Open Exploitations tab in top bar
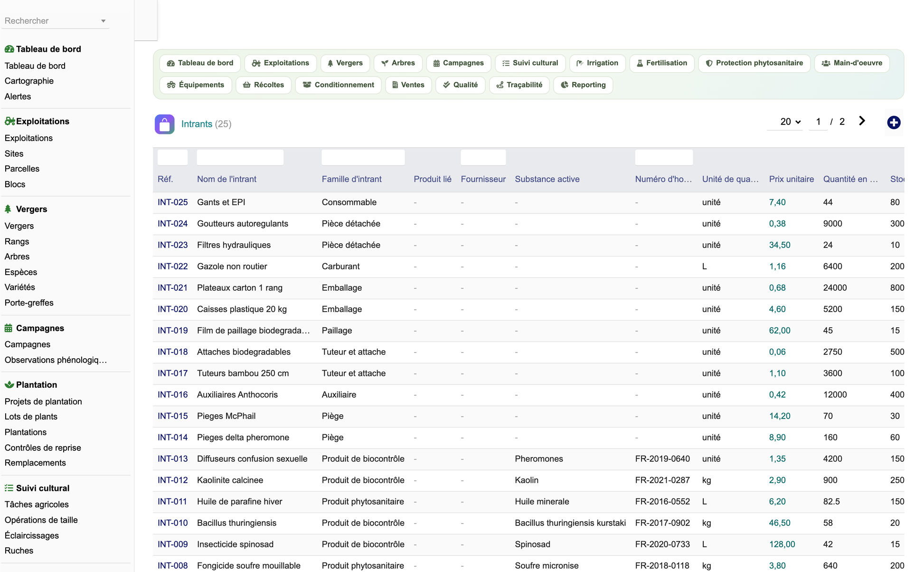Image resolution: width=924 pixels, height=572 pixels. 281,63
